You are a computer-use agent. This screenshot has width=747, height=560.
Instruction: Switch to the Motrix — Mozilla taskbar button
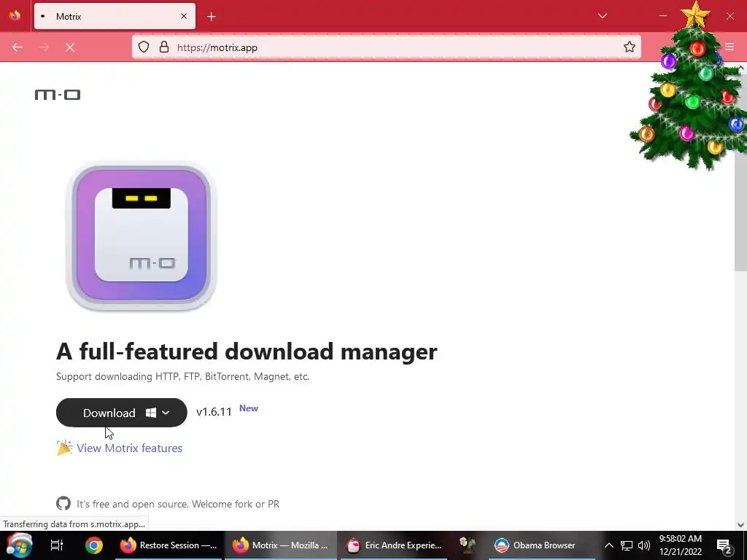[x=281, y=545]
